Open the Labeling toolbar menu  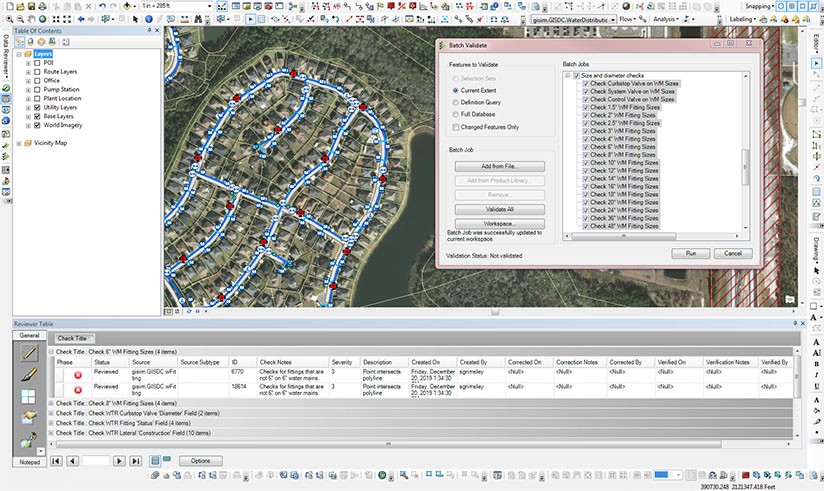[743, 19]
